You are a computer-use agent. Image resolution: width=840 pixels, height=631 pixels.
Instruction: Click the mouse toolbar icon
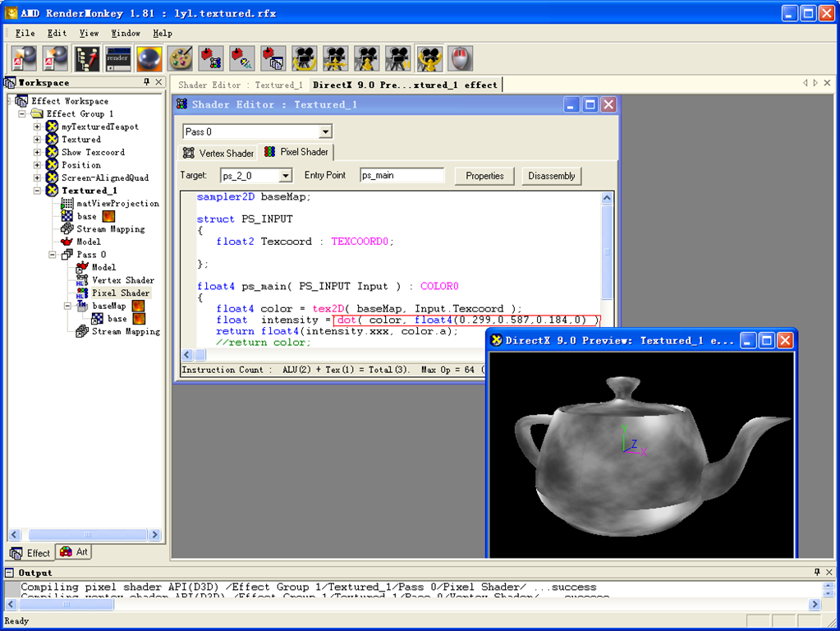click(x=460, y=58)
